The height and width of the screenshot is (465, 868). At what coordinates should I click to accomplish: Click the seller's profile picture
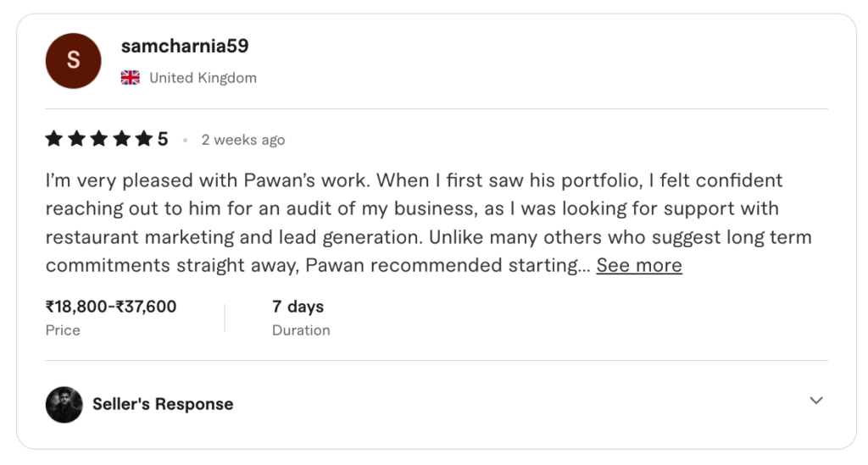coord(64,404)
